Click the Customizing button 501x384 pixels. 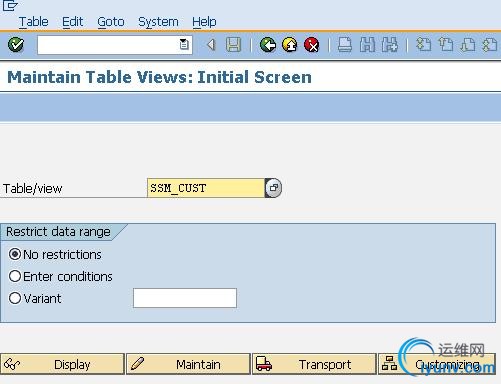point(437,364)
